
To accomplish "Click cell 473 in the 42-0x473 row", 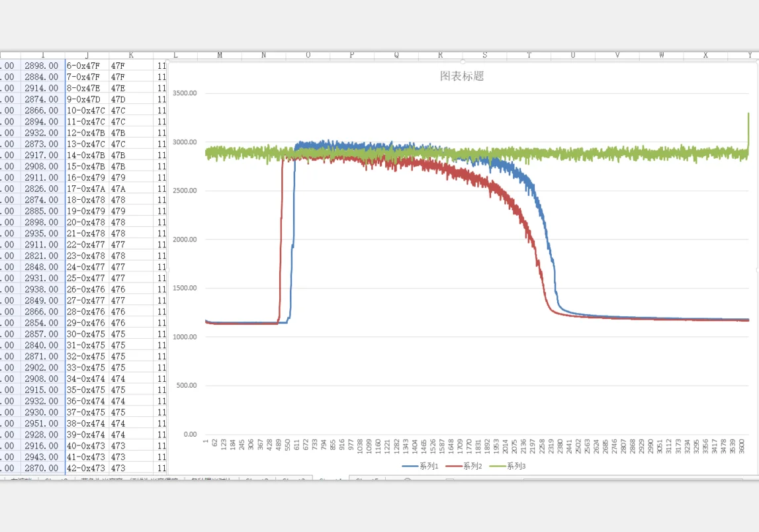I will click(x=131, y=468).
